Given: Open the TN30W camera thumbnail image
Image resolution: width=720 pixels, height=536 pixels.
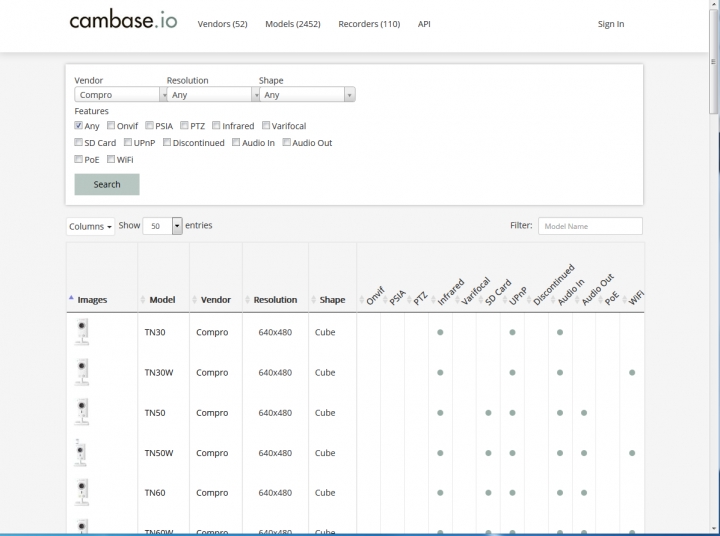Looking at the screenshot, I should coord(82,372).
